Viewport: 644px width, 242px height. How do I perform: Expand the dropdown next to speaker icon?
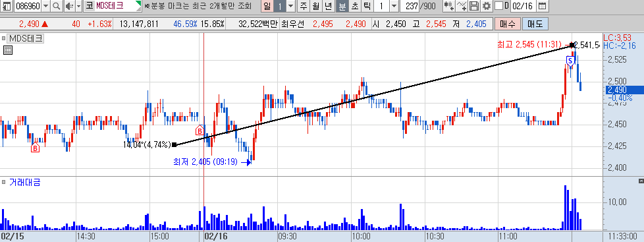click(78, 6)
